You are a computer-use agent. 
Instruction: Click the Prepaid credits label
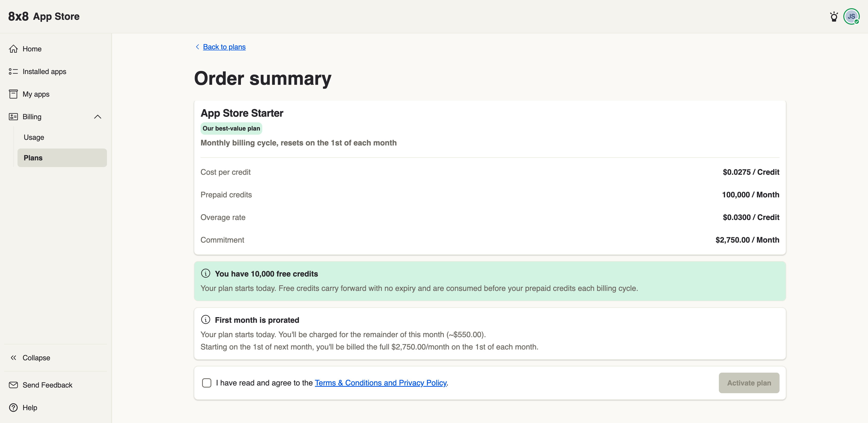click(226, 195)
